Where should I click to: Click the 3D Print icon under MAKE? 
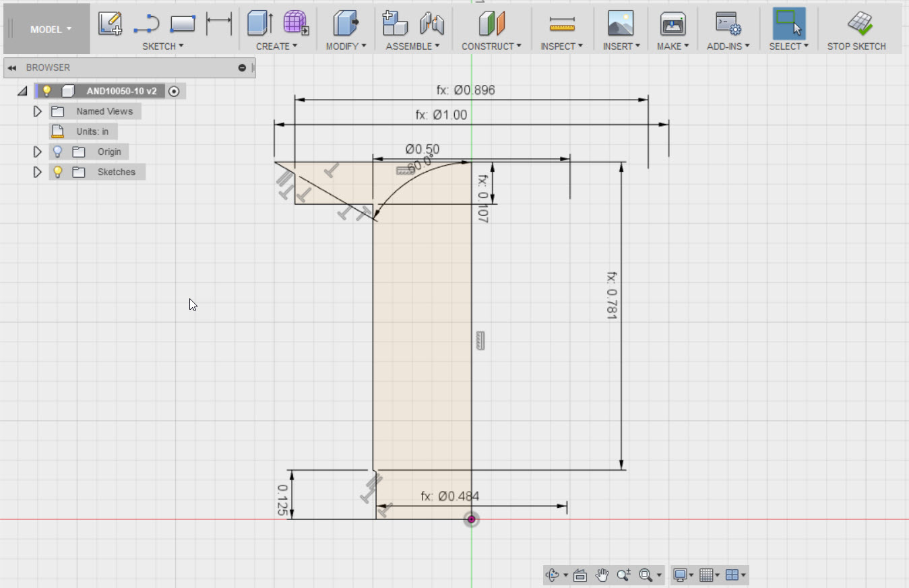(672, 22)
